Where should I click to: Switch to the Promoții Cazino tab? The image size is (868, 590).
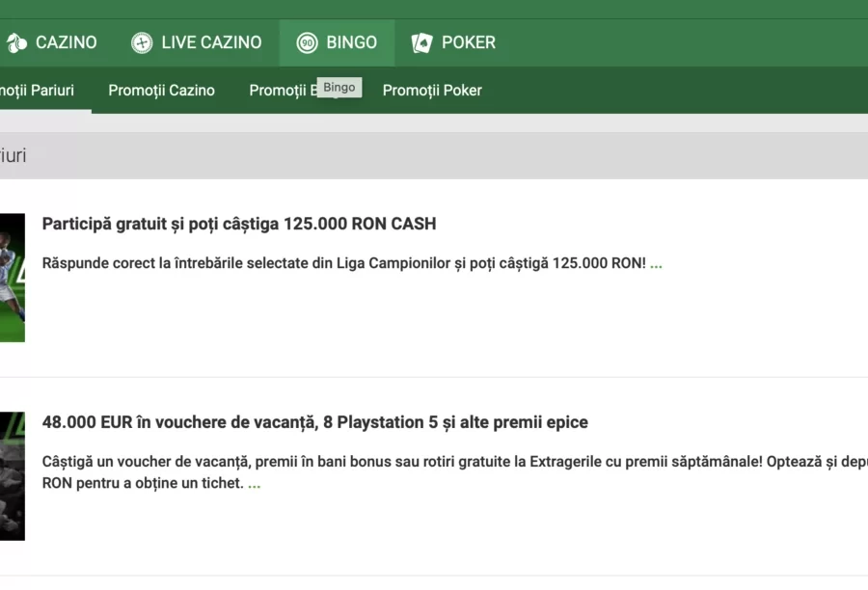click(x=162, y=91)
